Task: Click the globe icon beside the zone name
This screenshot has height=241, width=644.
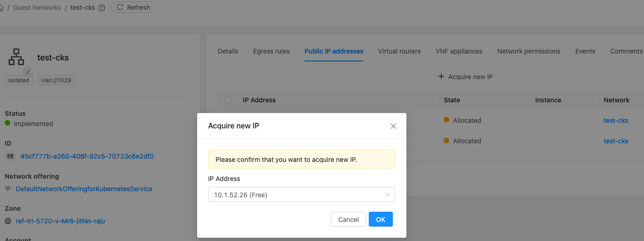Action: (x=8, y=221)
